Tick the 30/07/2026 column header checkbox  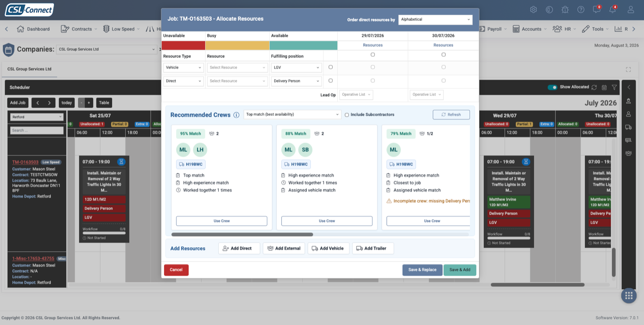[443, 55]
